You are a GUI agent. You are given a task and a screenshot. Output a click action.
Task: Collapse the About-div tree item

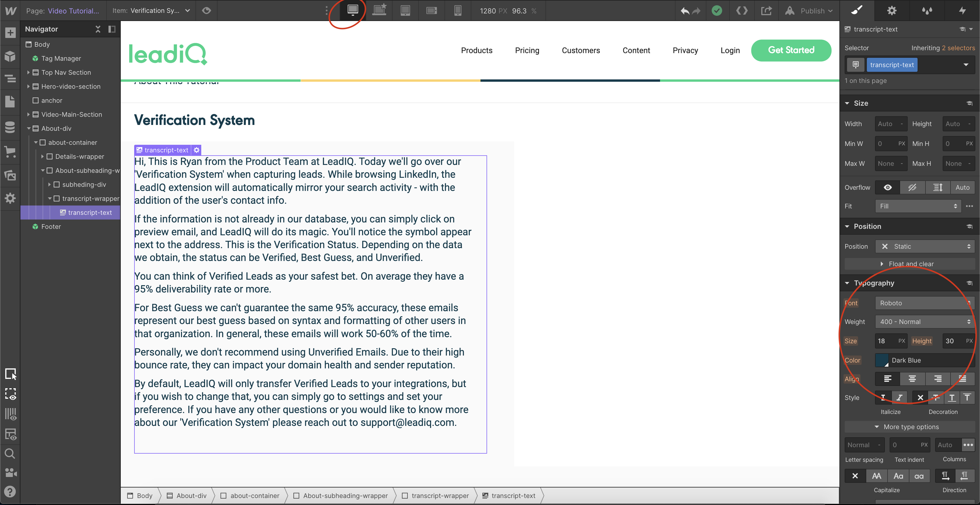coord(28,129)
